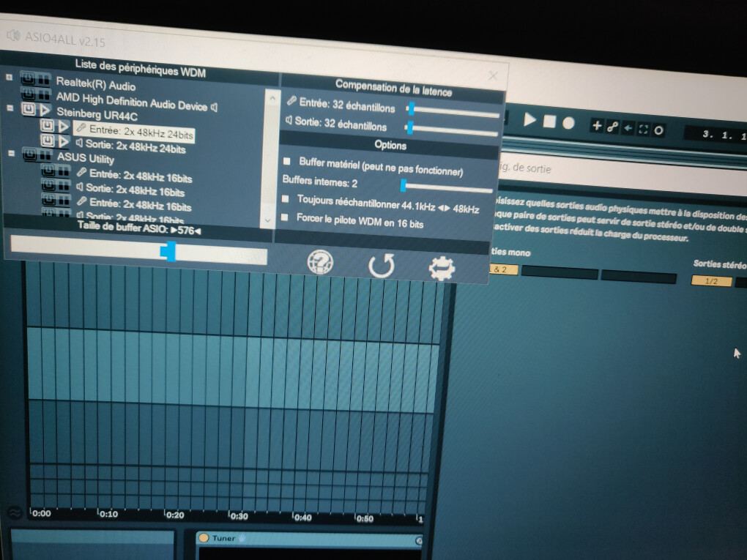The width and height of the screenshot is (747, 560).
Task: Toggle stereo outputs 1/2 button
Action: click(711, 281)
